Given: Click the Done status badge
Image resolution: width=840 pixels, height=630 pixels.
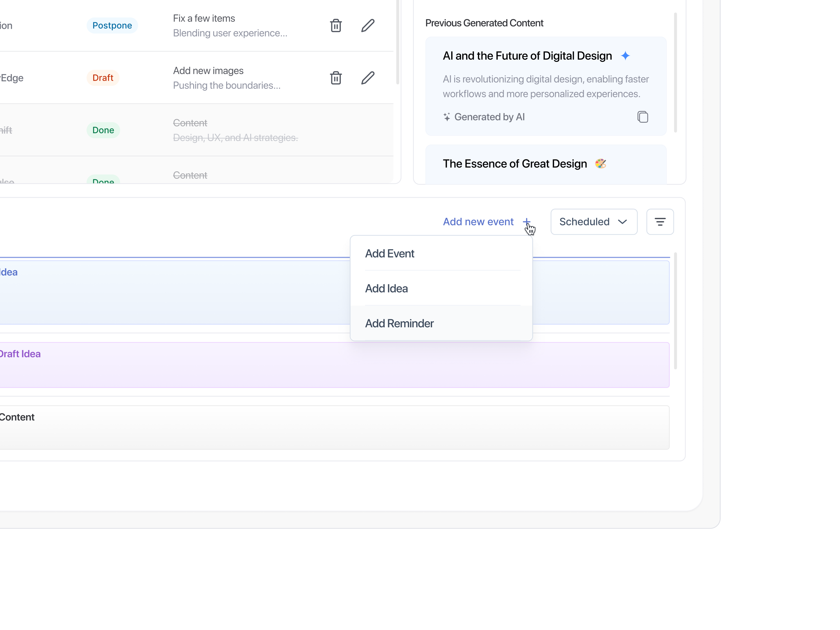Looking at the screenshot, I should (x=103, y=130).
